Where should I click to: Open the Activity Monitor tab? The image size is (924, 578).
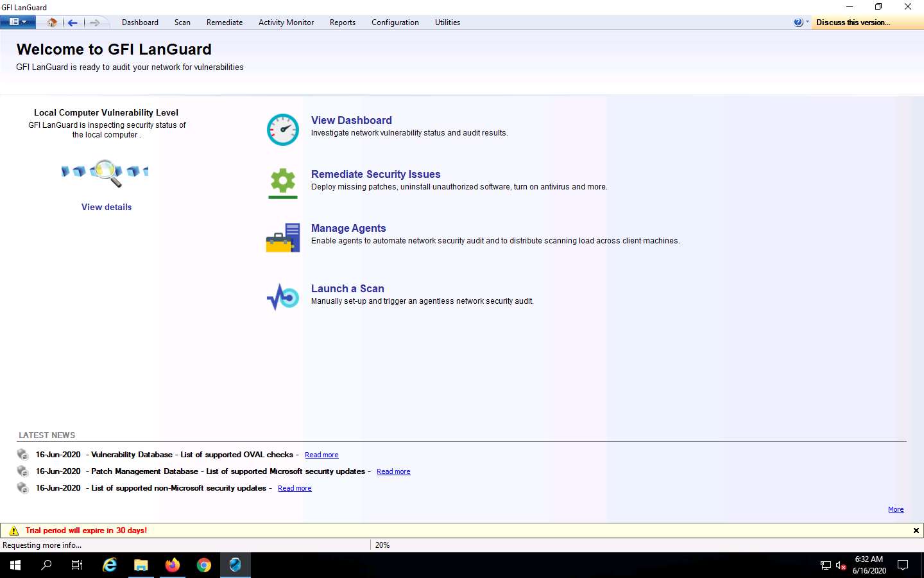pos(286,22)
